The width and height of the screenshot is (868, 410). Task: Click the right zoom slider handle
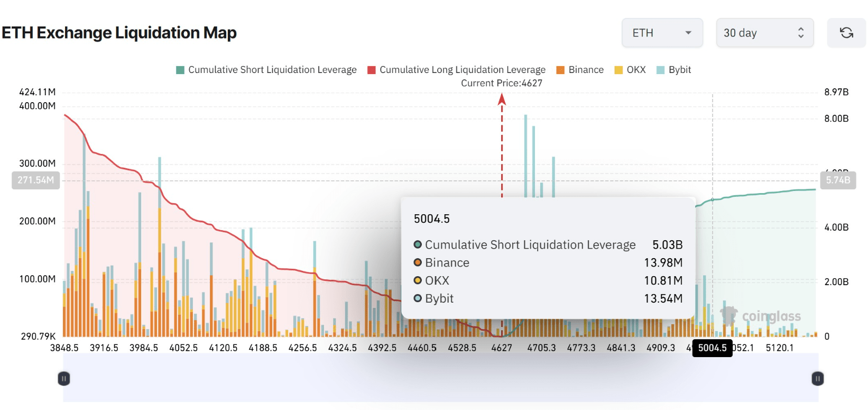[818, 378]
